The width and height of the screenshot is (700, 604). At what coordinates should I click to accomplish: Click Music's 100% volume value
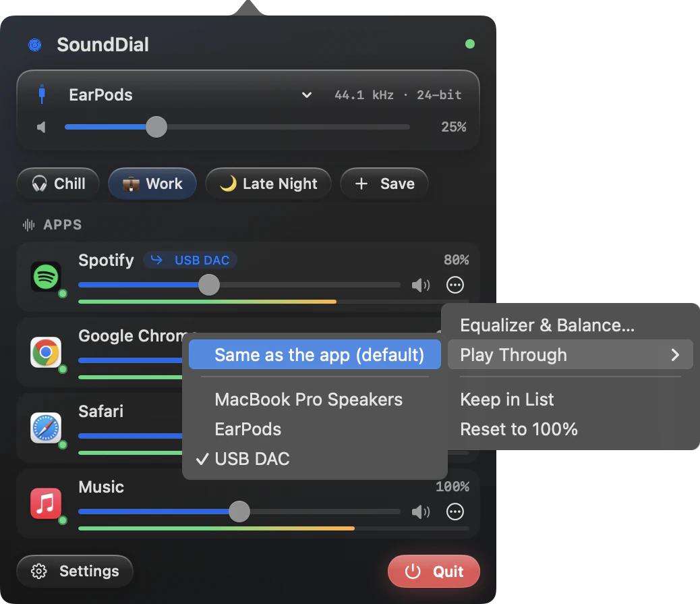[x=453, y=487]
